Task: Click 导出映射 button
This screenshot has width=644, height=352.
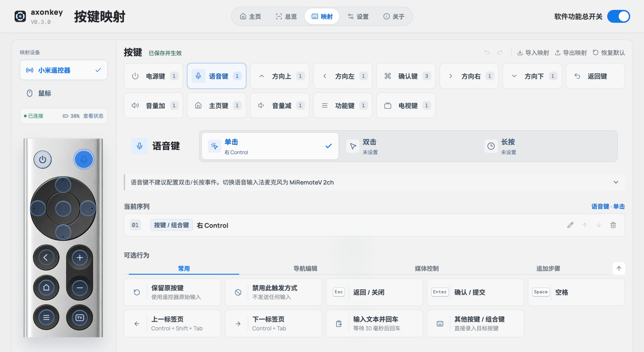Action: pos(571,53)
